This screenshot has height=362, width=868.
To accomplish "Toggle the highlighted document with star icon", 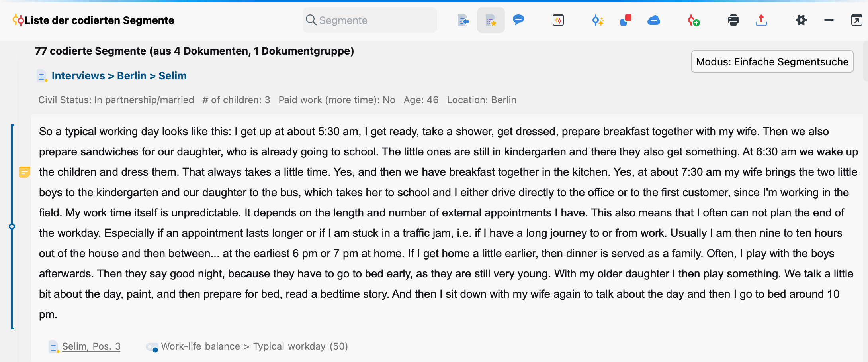I will [491, 20].
